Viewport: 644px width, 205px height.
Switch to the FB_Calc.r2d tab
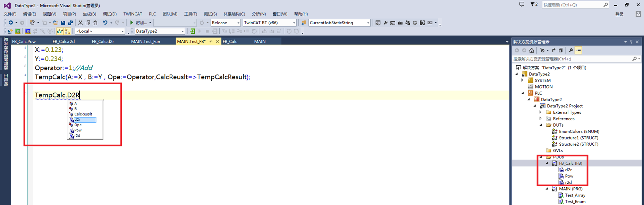(63, 41)
